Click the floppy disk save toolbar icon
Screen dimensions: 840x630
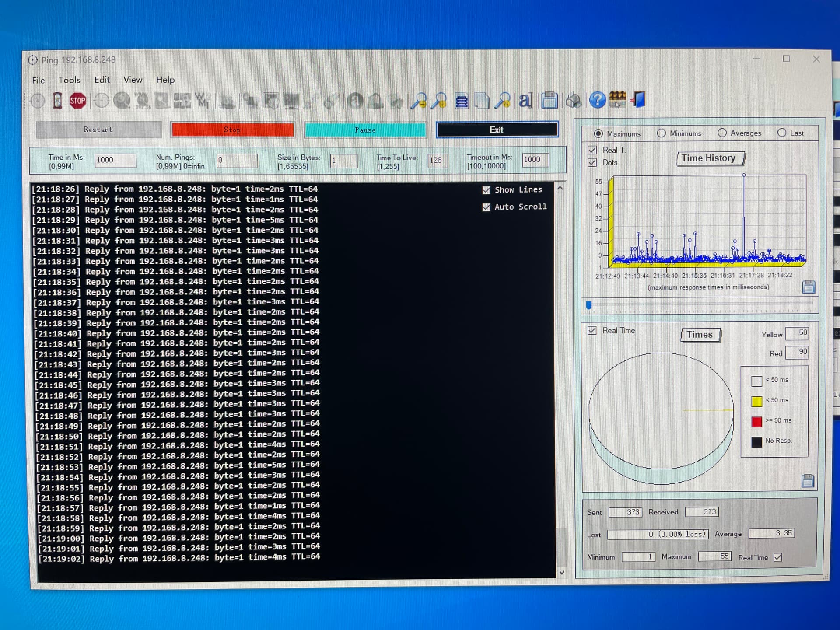click(x=549, y=101)
